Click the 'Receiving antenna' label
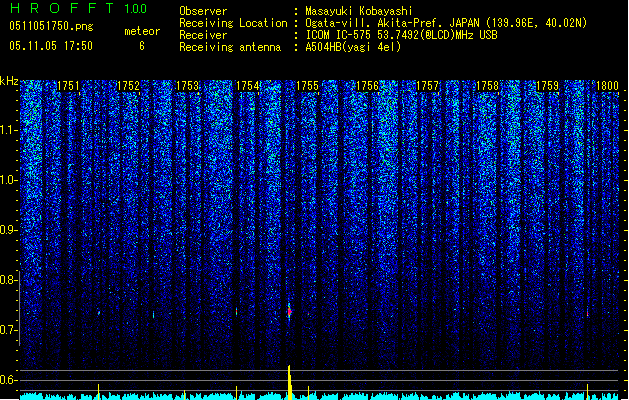The image size is (629, 400). click(x=230, y=47)
